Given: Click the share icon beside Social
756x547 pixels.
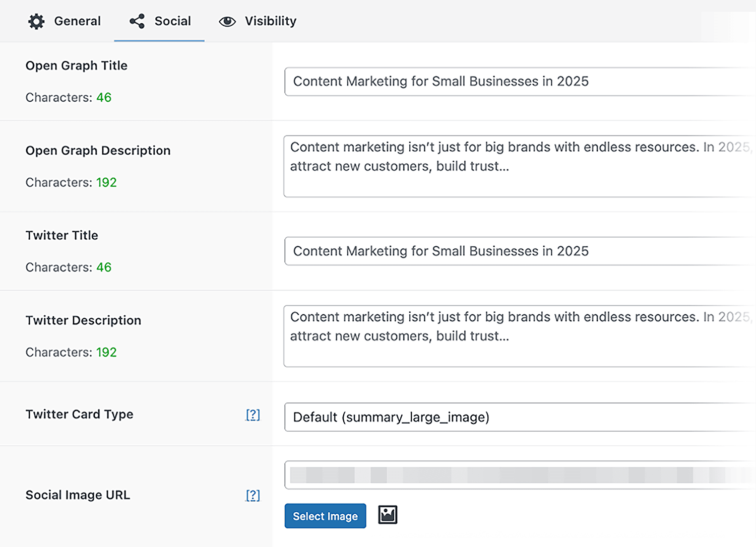Looking at the screenshot, I should pyautogui.click(x=137, y=21).
